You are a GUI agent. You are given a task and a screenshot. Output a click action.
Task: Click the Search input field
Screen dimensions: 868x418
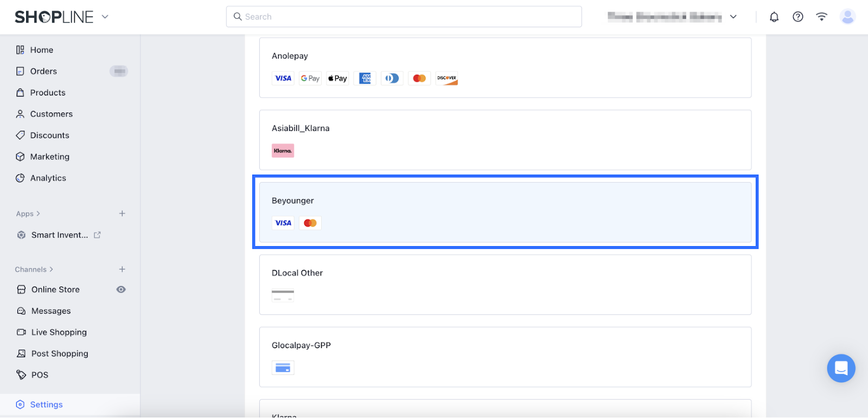coord(404,17)
